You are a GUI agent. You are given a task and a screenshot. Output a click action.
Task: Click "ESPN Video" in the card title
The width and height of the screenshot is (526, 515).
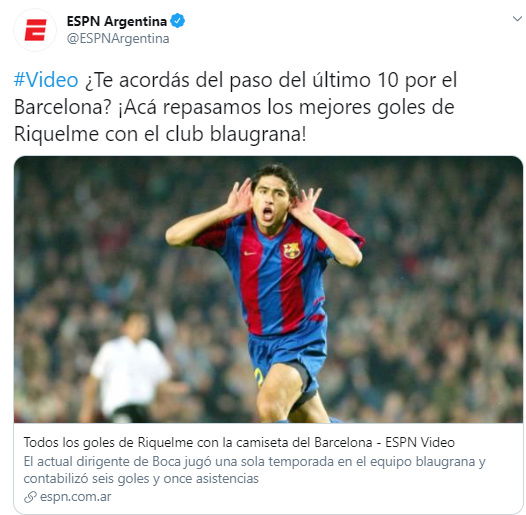420,443
